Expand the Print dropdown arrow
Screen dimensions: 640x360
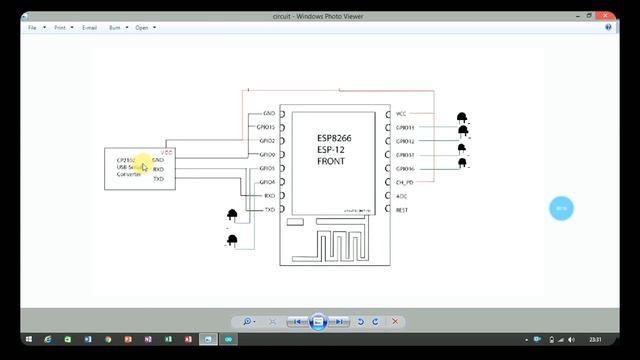pyautogui.click(x=72, y=28)
